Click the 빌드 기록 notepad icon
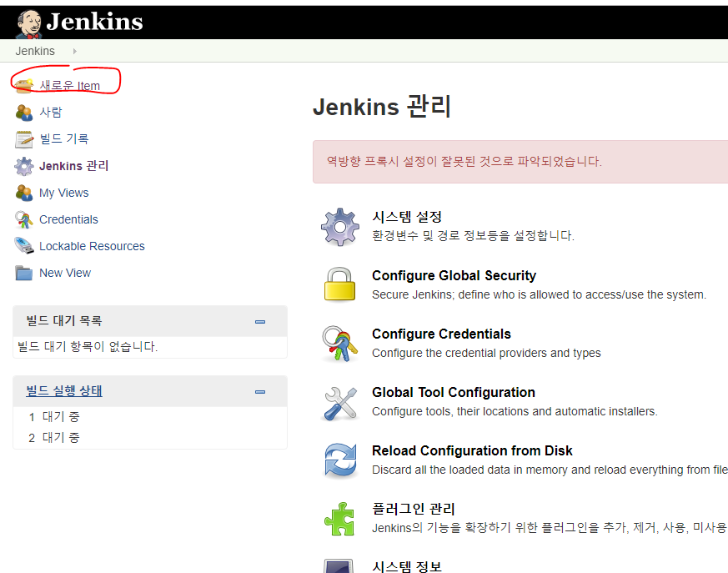This screenshot has width=728, height=573. (23, 139)
